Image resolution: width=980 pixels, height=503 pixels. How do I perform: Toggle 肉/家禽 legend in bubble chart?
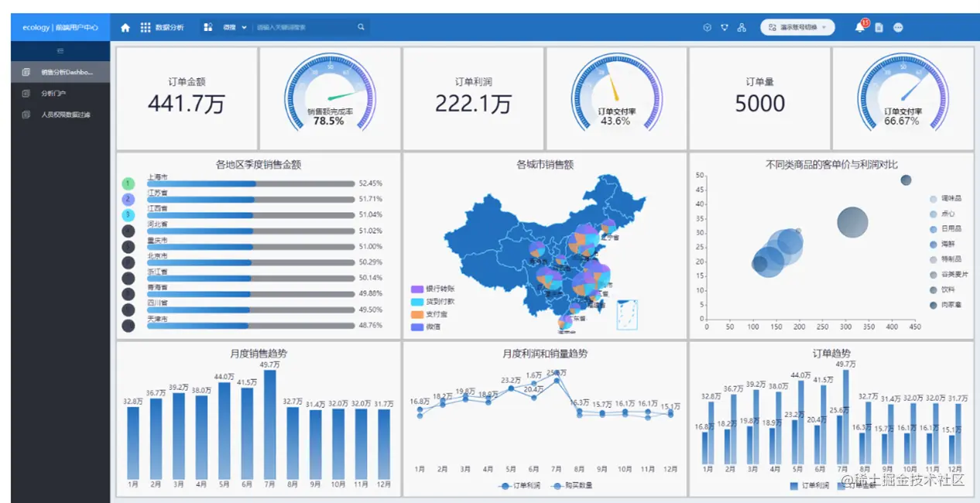click(945, 305)
